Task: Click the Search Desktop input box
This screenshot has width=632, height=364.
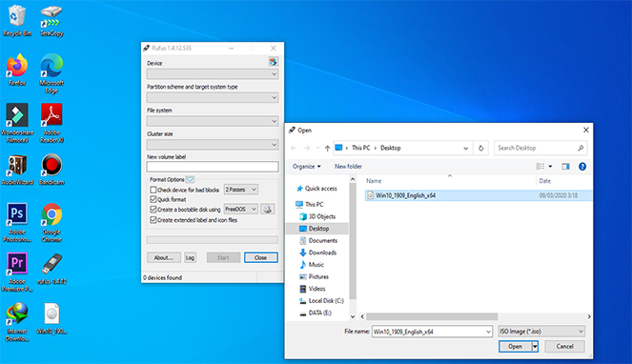Action: tap(535, 148)
